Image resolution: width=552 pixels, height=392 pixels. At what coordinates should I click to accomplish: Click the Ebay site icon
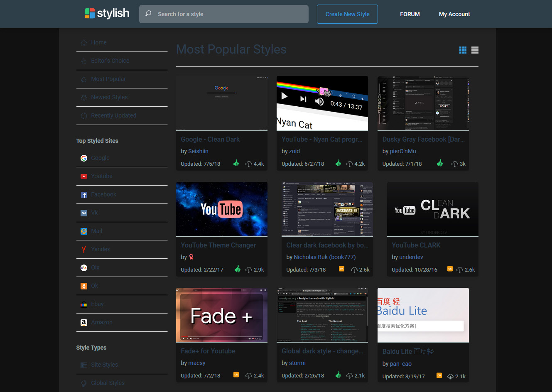(x=84, y=304)
